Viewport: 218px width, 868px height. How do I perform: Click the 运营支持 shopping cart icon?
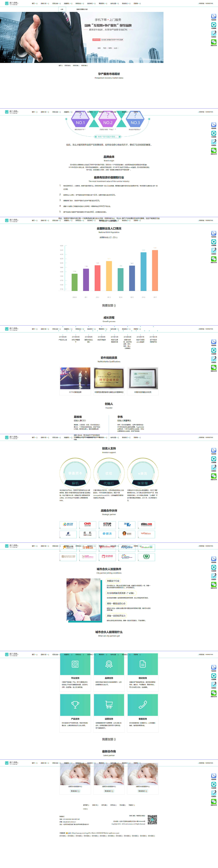point(109,705)
